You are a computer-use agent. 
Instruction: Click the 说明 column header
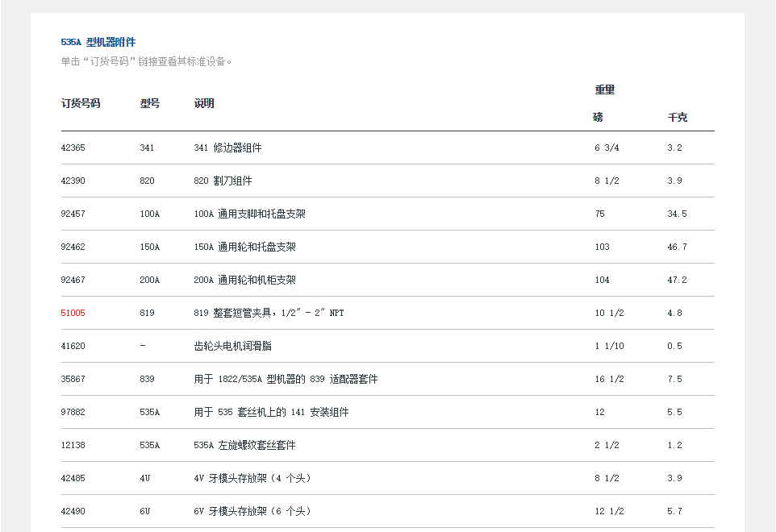(204, 104)
